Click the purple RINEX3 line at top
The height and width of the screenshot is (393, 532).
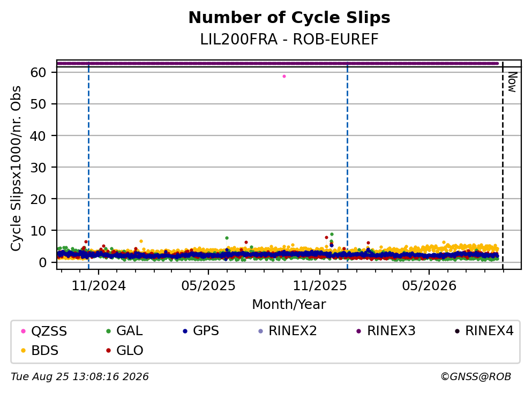(x=278, y=63)
